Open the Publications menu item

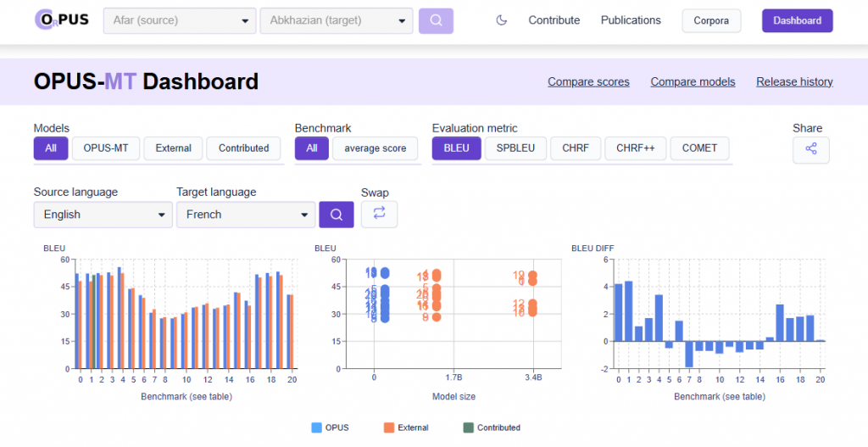click(x=631, y=20)
